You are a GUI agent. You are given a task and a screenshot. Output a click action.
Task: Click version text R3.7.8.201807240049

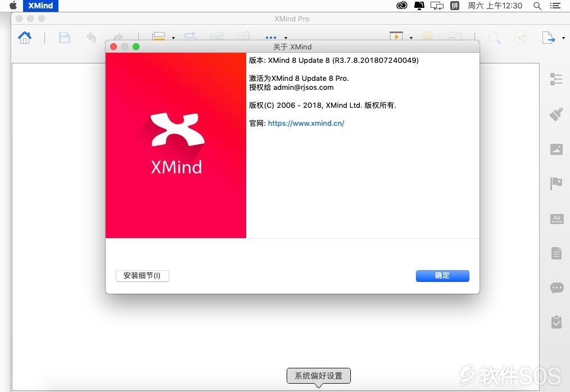pos(375,60)
